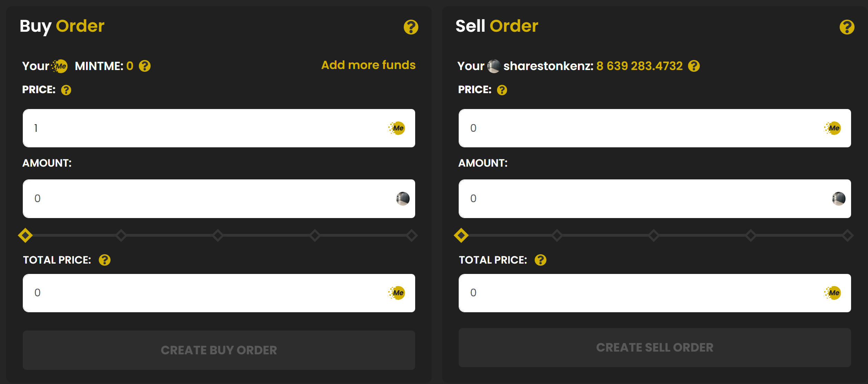
Task: Focus the Sell Order price field
Action: coord(642,128)
